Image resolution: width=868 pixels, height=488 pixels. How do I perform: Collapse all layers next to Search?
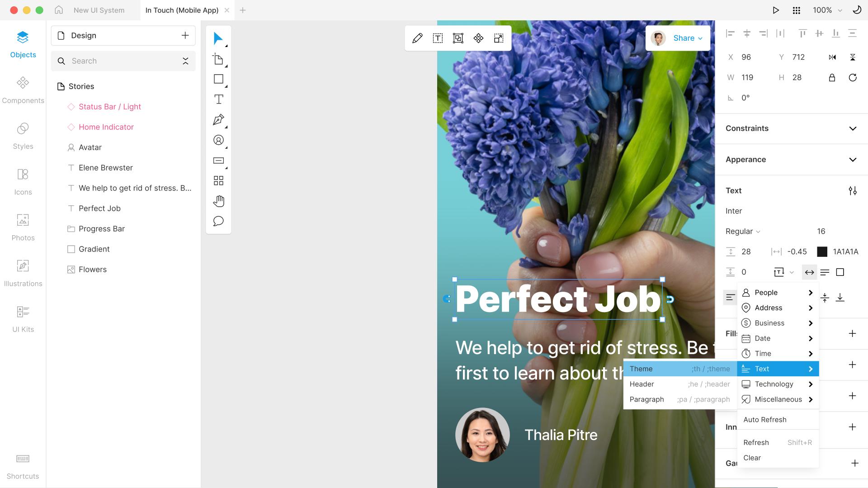(185, 61)
